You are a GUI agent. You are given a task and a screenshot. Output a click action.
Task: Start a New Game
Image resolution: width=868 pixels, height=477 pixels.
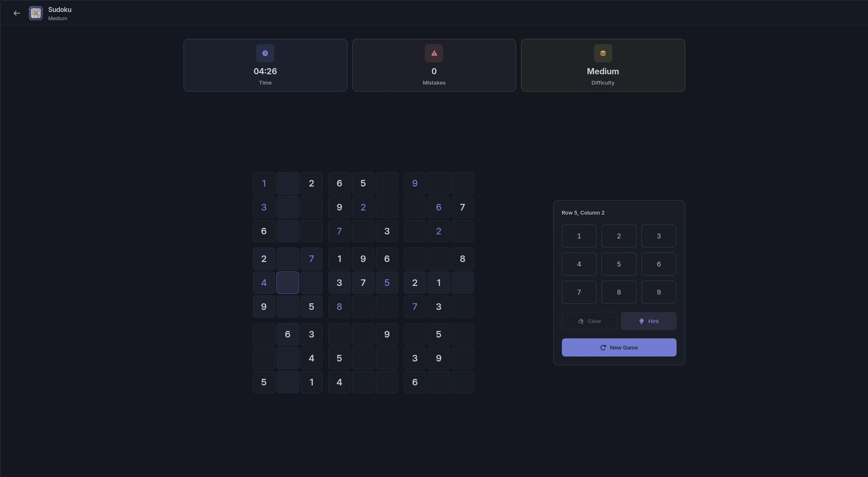(619, 347)
